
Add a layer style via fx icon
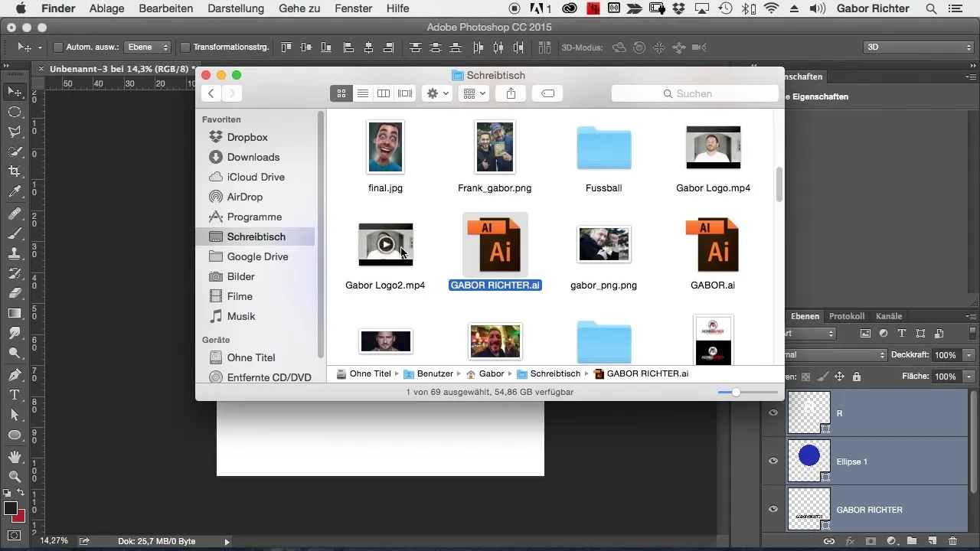tap(850, 541)
